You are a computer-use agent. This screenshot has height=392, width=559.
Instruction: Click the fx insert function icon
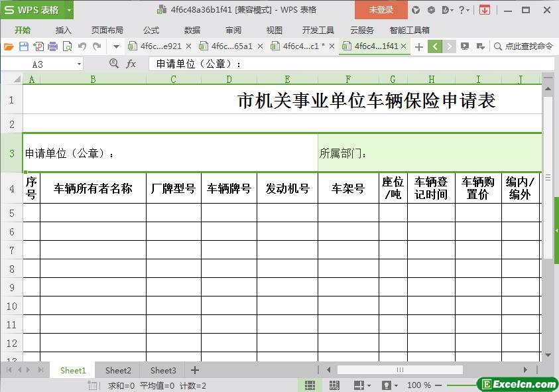[x=131, y=64]
